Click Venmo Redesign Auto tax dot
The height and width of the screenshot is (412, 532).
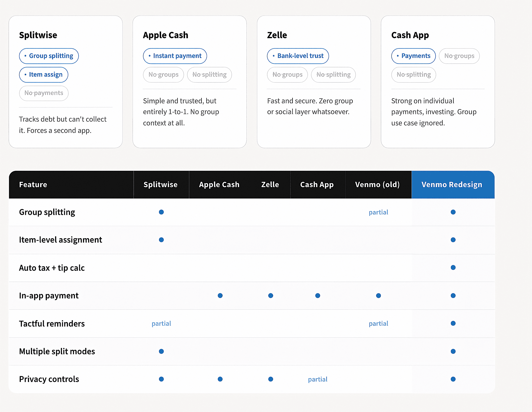[x=453, y=268]
